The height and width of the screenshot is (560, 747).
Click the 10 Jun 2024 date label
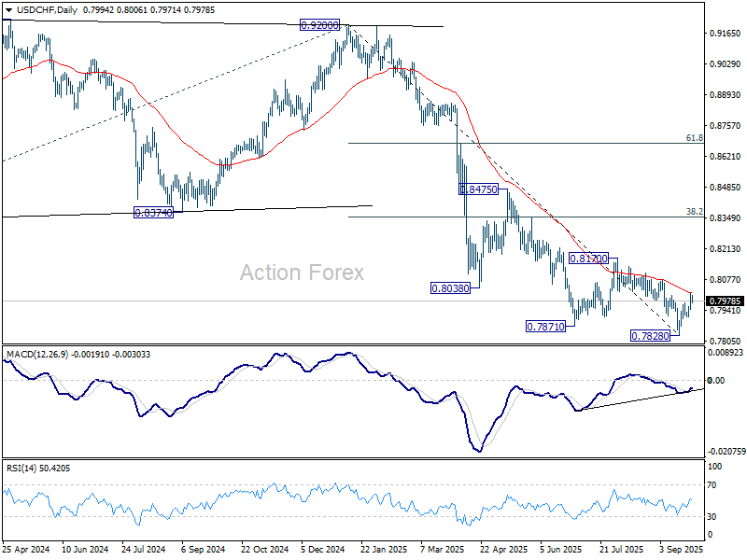[x=86, y=549]
